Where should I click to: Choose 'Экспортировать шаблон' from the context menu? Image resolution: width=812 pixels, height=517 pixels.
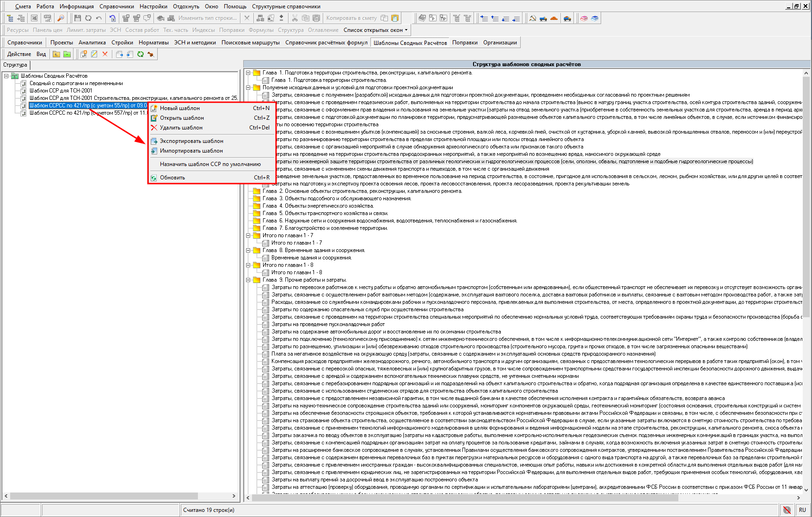[x=191, y=141]
